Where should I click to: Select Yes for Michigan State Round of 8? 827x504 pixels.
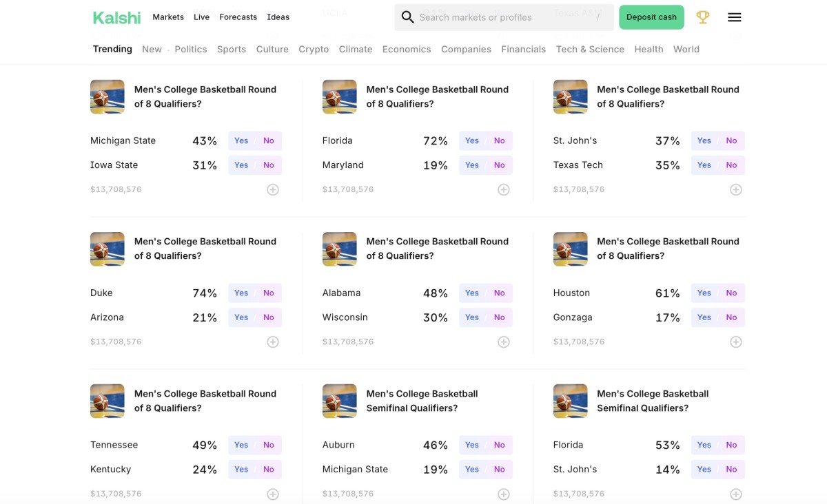[241, 140]
